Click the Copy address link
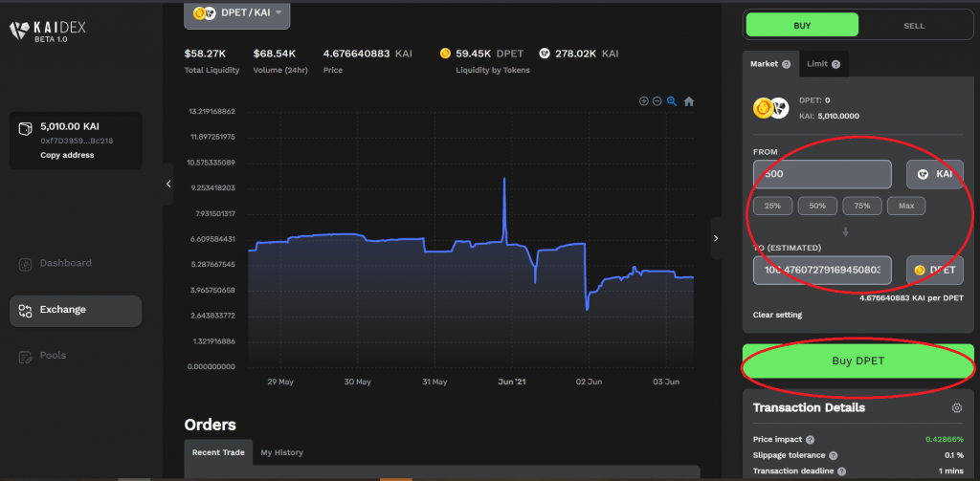 click(x=67, y=155)
